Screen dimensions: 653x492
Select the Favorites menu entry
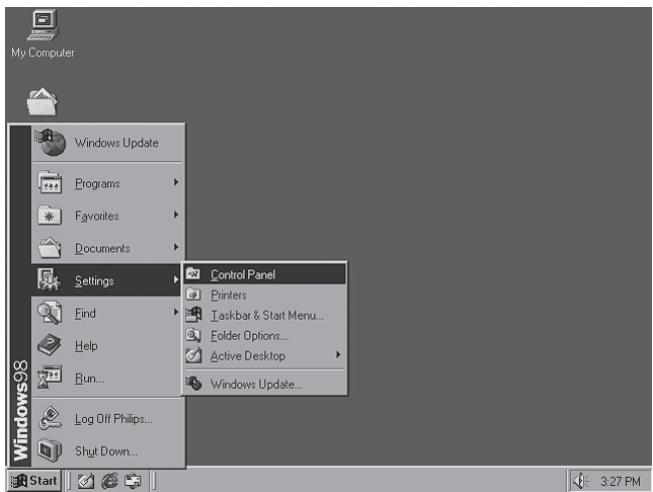(108, 215)
